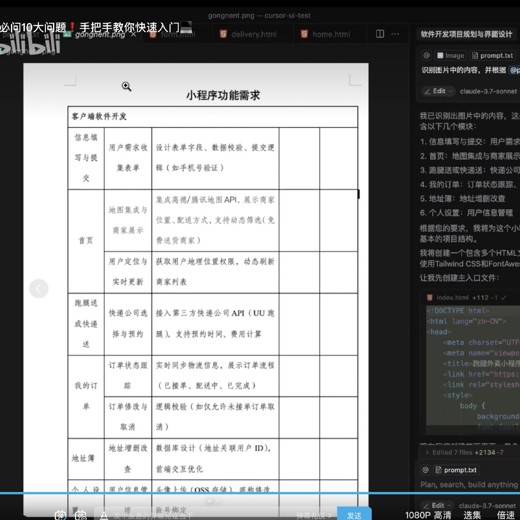Click the '<html lang="zh-CN">' code line
Viewport: 520px width, 520px height.
(466, 321)
